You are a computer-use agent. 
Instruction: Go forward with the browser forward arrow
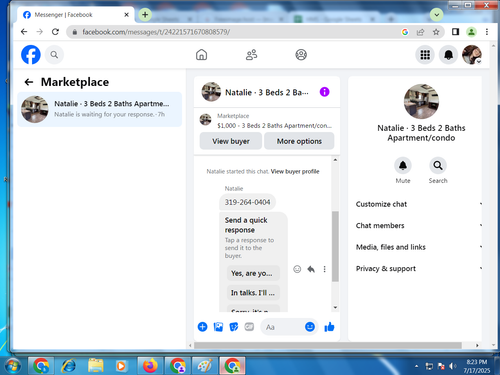pos(40,32)
